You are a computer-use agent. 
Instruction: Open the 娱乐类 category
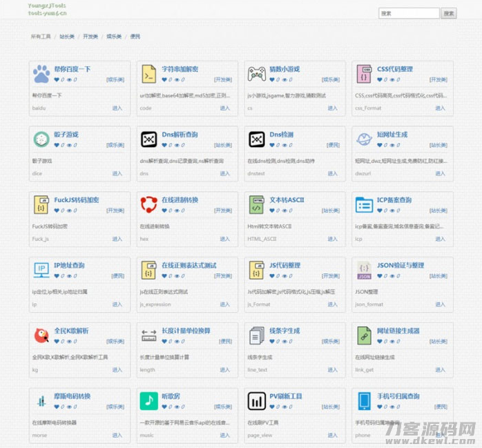point(114,37)
